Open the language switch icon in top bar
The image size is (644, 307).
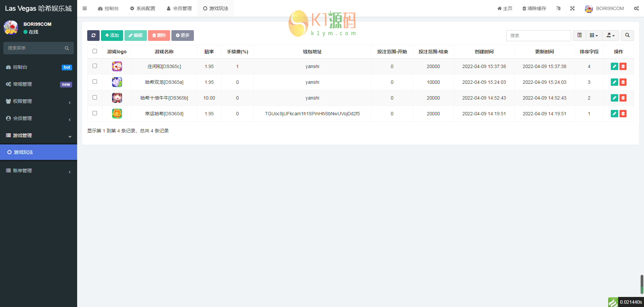(558, 8)
